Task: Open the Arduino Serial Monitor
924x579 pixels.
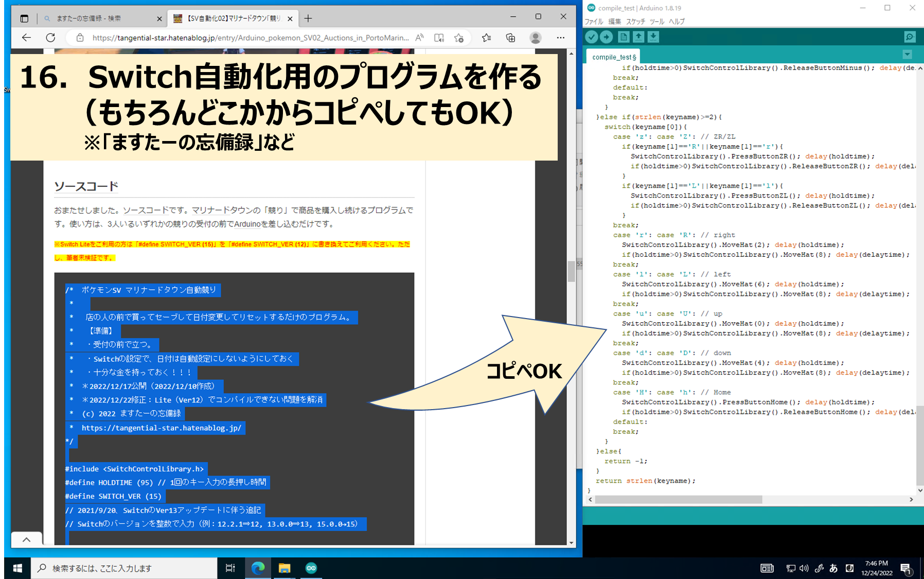Action: (x=910, y=37)
